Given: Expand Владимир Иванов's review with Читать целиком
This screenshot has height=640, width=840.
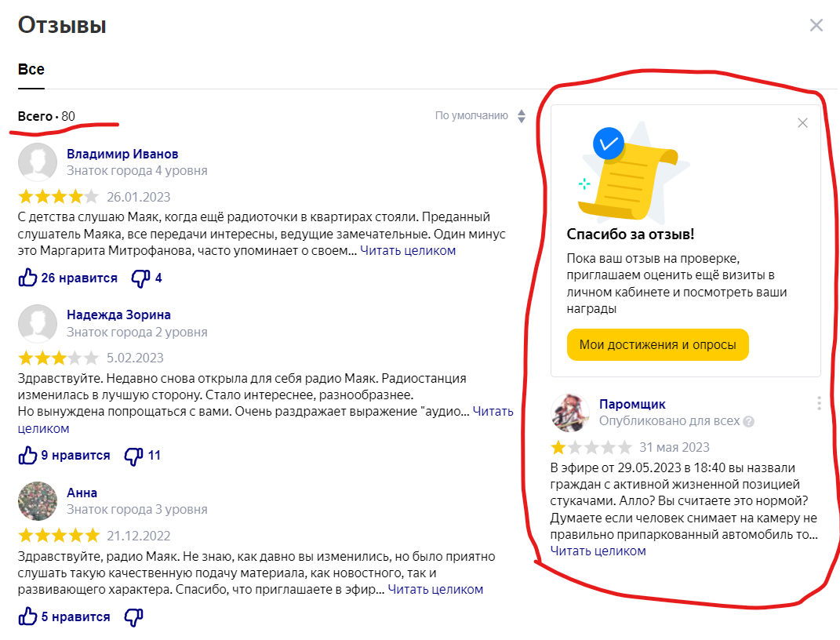Looking at the screenshot, I should point(408,251).
